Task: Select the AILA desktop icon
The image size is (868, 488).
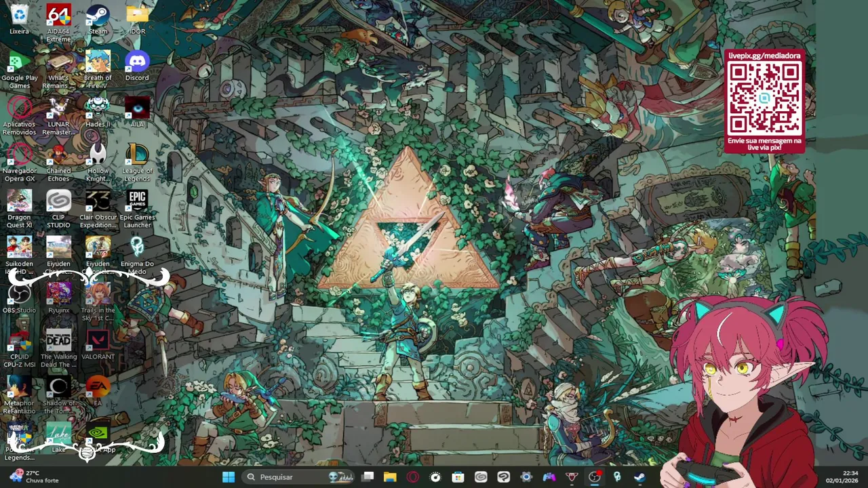Action: click(x=137, y=113)
